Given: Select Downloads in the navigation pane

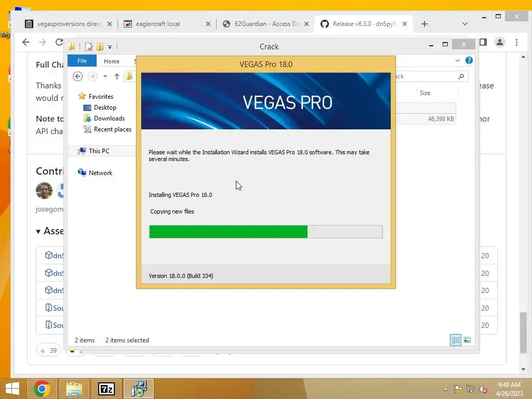Looking at the screenshot, I should click(109, 118).
